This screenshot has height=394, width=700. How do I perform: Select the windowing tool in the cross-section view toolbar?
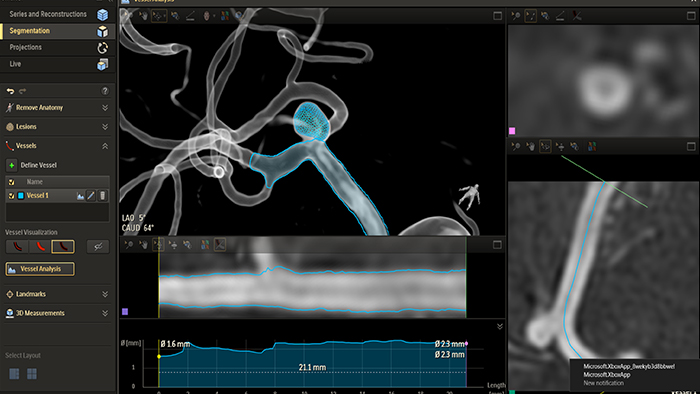(x=545, y=16)
